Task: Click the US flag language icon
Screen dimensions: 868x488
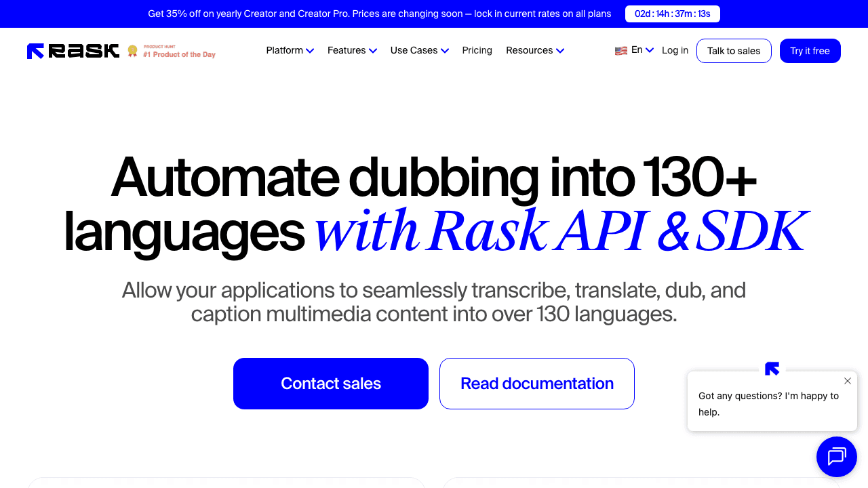Action: pyautogui.click(x=620, y=49)
